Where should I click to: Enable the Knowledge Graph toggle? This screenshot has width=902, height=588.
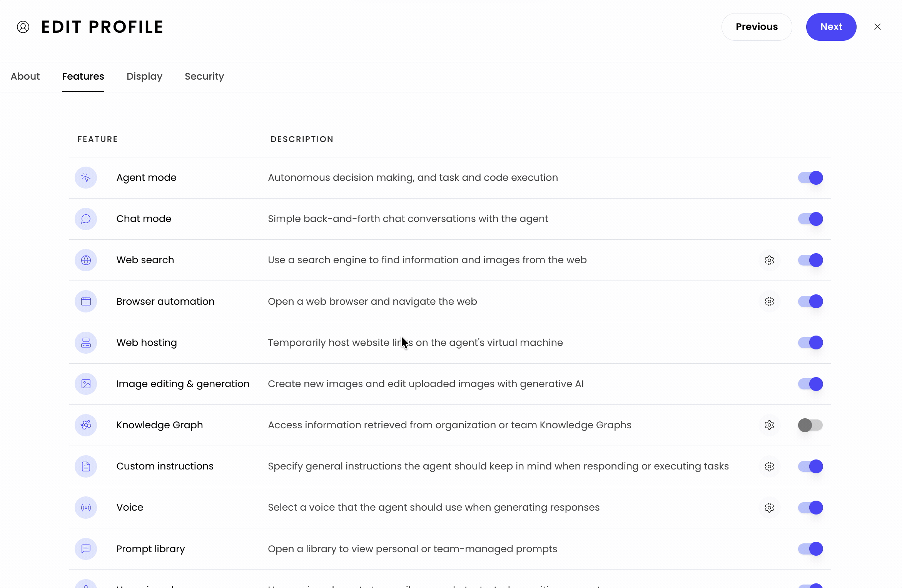pos(810,425)
